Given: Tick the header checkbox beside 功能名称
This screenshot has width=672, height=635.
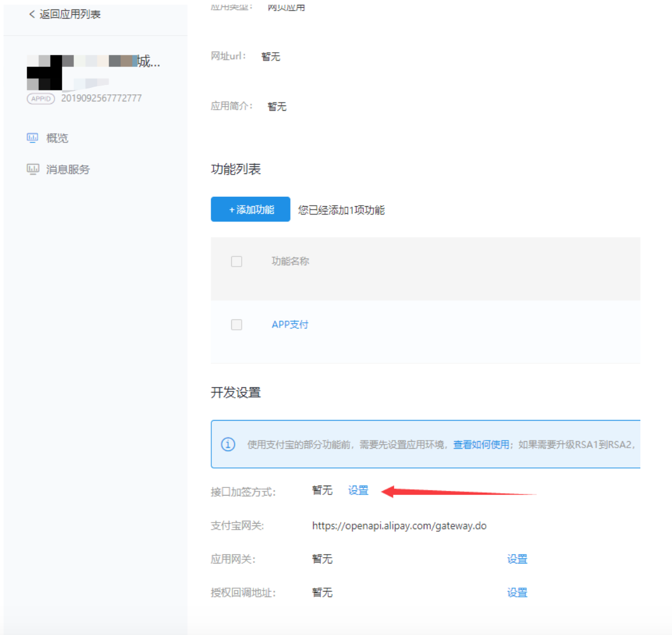Looking at the screenshot, I should pyautogui.click(x=236, y=261).
